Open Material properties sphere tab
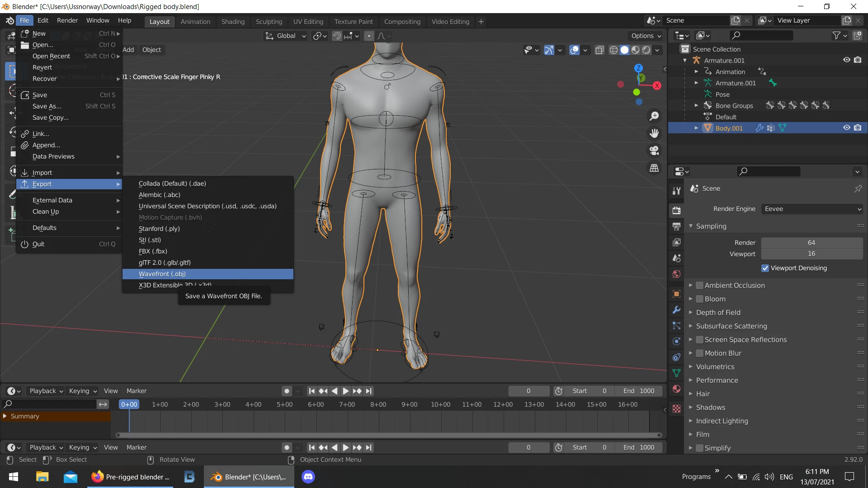Image resolution: width=868 pixels, height=488 pixels. [676, 389]
